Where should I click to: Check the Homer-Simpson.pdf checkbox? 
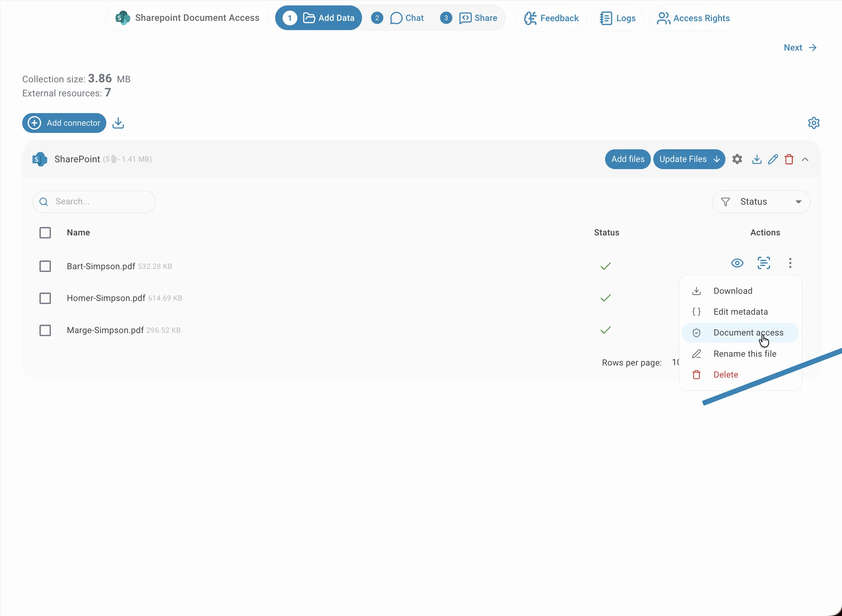(x=45, y=298)
